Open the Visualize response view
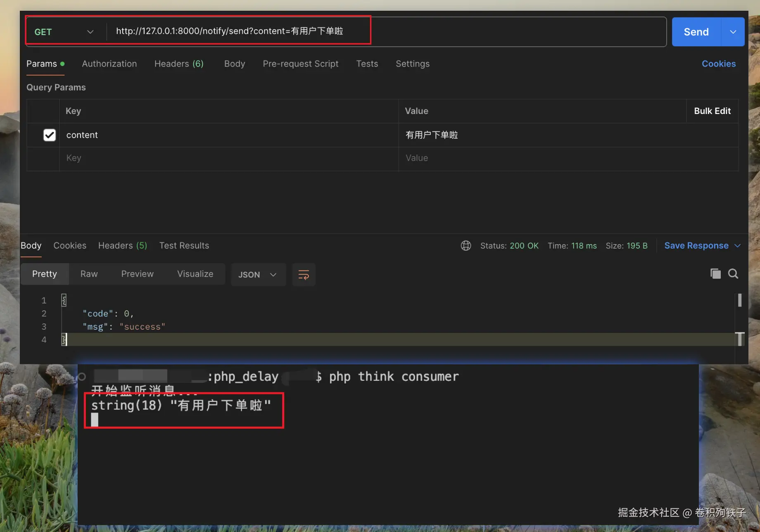This screenshot has width=760, height=532. click(195, 274)
